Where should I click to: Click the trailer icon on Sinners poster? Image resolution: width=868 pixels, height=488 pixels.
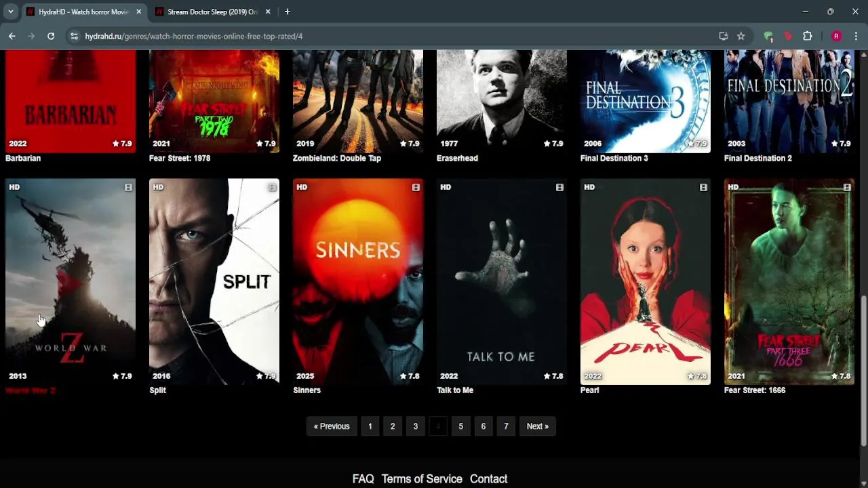416,187
